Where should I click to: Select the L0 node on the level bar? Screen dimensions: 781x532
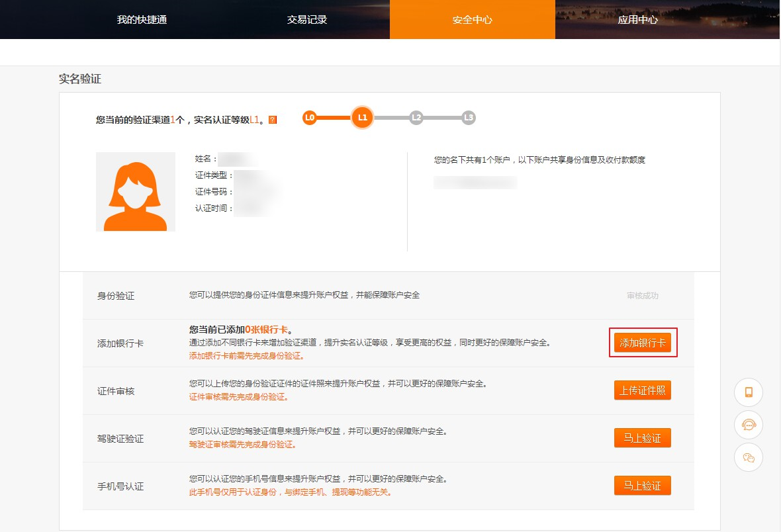309,118
